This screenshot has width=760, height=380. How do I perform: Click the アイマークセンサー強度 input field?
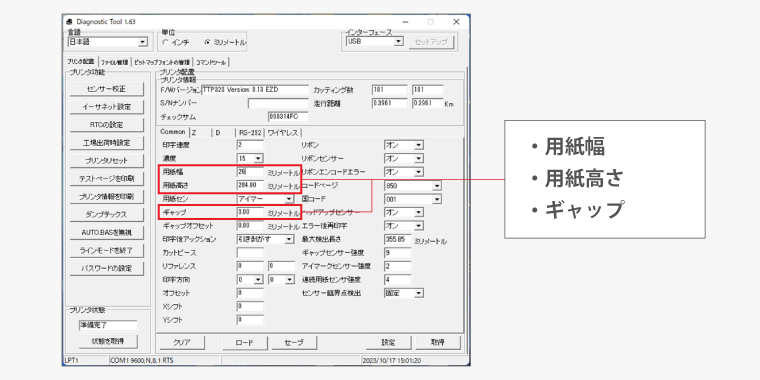click(397, 266)
